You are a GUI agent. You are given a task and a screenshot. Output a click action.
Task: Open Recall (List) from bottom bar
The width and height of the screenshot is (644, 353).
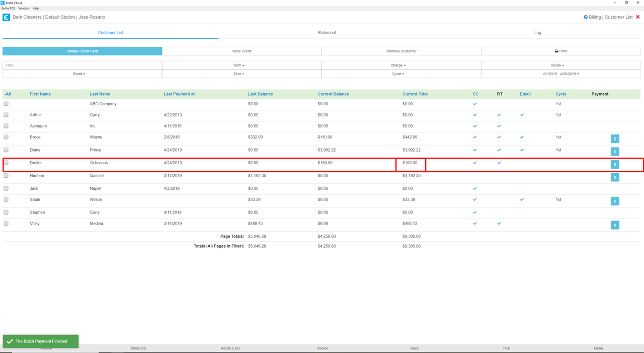(230, 348)
